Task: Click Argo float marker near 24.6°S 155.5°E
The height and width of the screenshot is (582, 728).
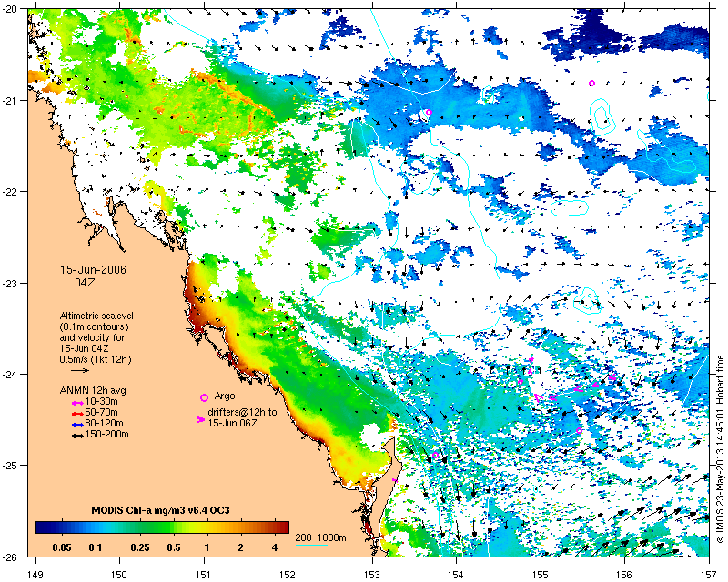Action: click(x=579, y=430)
